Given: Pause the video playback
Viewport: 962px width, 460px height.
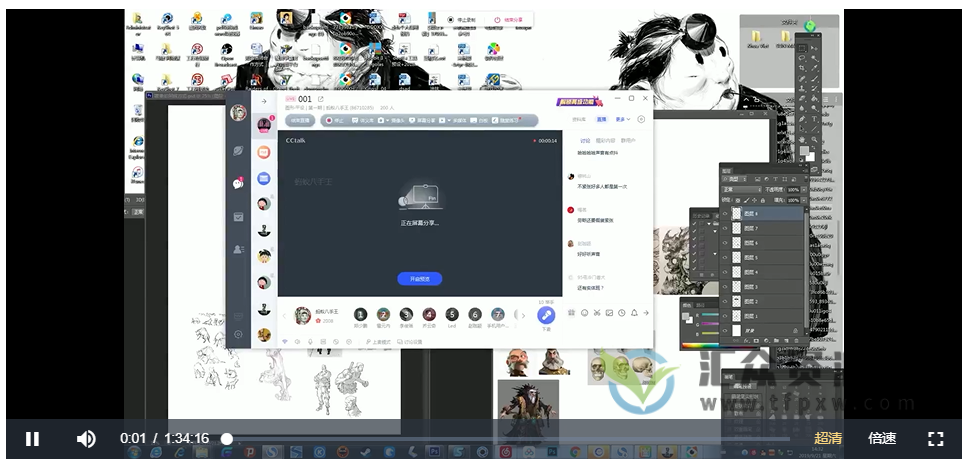Looking at the screenshot, I should 32,439.
